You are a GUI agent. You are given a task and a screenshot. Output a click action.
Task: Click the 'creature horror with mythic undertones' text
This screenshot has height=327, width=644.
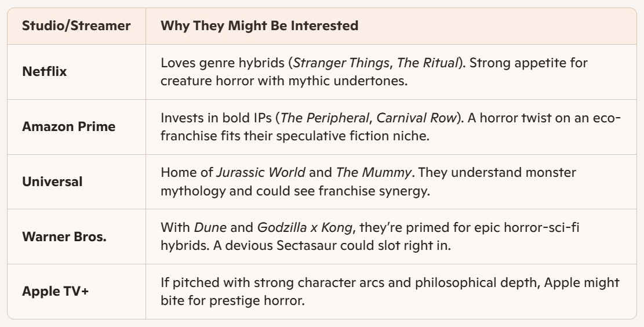(284, 80)
